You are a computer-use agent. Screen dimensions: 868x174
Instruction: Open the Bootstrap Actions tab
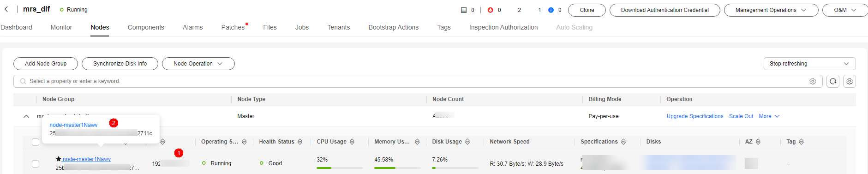point(394,27)
